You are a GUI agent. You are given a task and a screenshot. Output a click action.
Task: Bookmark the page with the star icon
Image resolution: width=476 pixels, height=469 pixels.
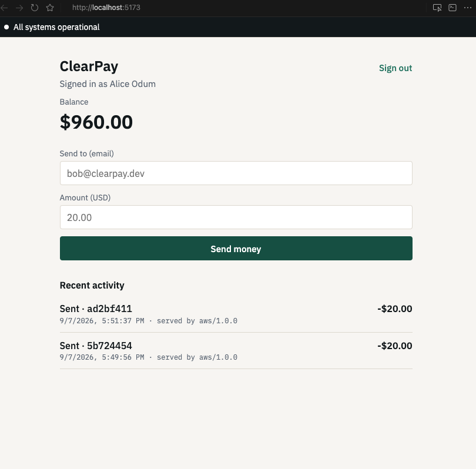50,8
